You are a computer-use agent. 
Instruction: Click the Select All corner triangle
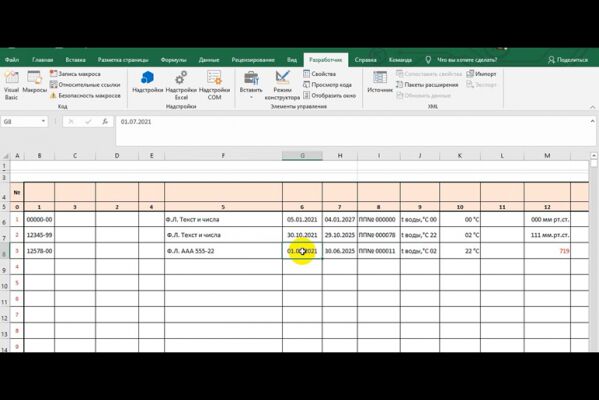tap(5, 156)
